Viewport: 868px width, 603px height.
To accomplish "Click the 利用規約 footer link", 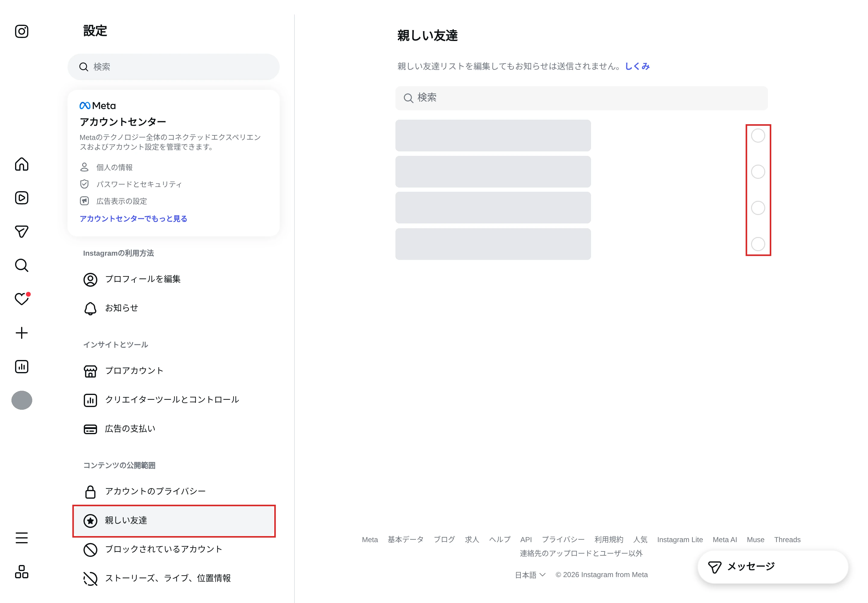I will [x=609, y=539].
